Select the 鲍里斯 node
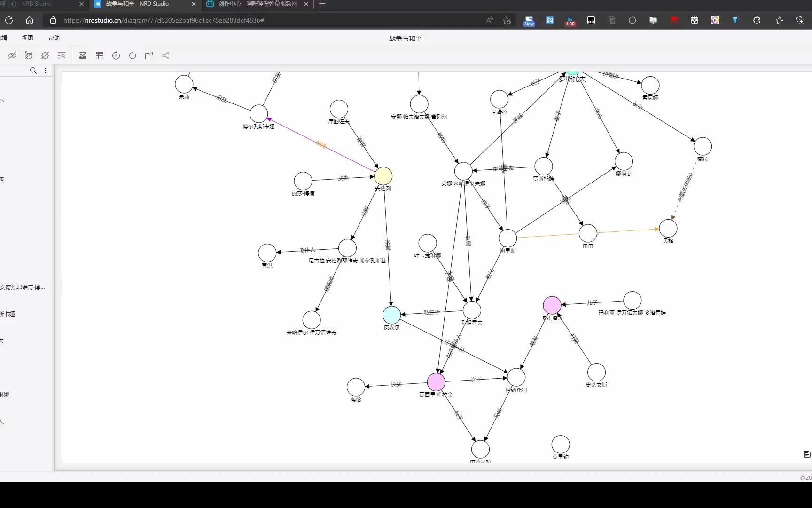Screen dimensions: 812x508 pyautogui.click(x=507, y=238)
